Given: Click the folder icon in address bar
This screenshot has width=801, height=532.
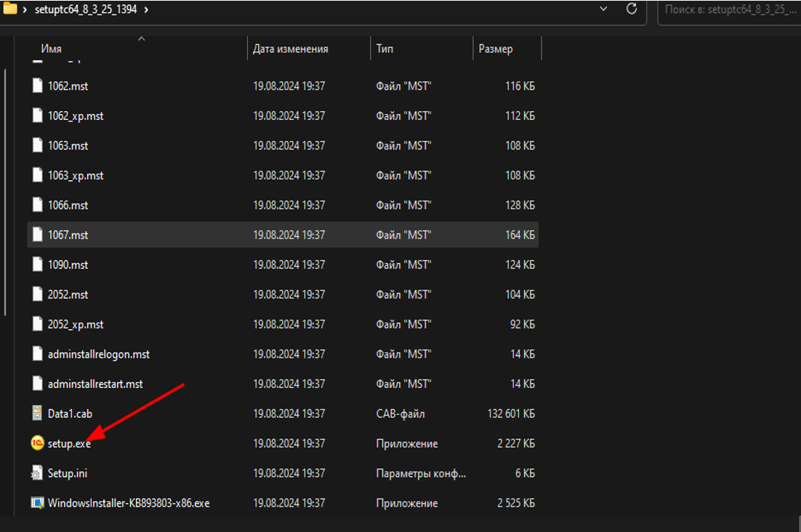Looking at the screenshot, I should pyautogui.click(x=10, y=9).
